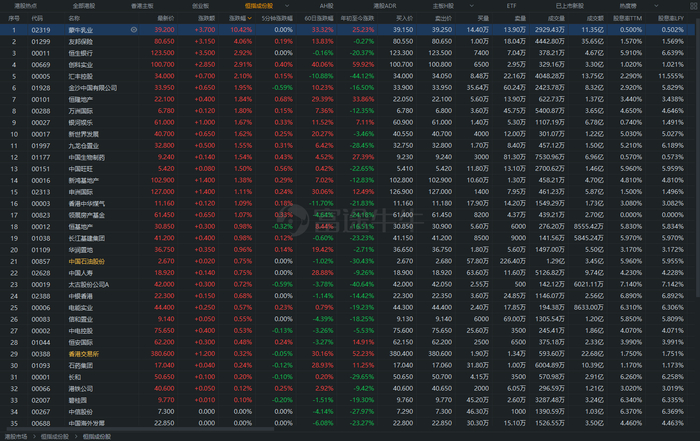This screenshot has width=700, height=441.
Task: Sort by the 最新价 column header
Action: [166, 18]
